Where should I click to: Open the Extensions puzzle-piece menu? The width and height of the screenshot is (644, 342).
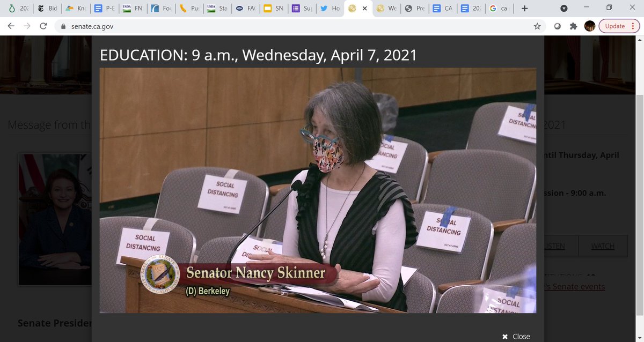(x=574, y=26)
